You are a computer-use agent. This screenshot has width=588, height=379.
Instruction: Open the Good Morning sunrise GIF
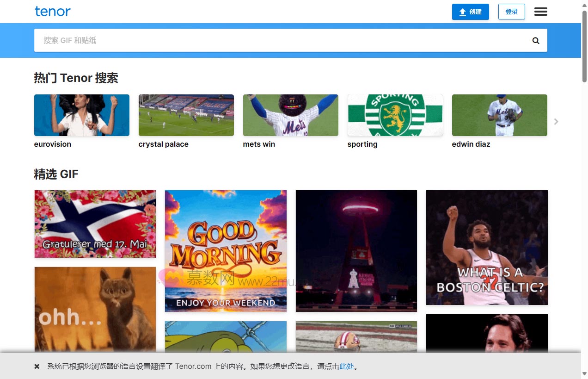[x=226, y=251]
